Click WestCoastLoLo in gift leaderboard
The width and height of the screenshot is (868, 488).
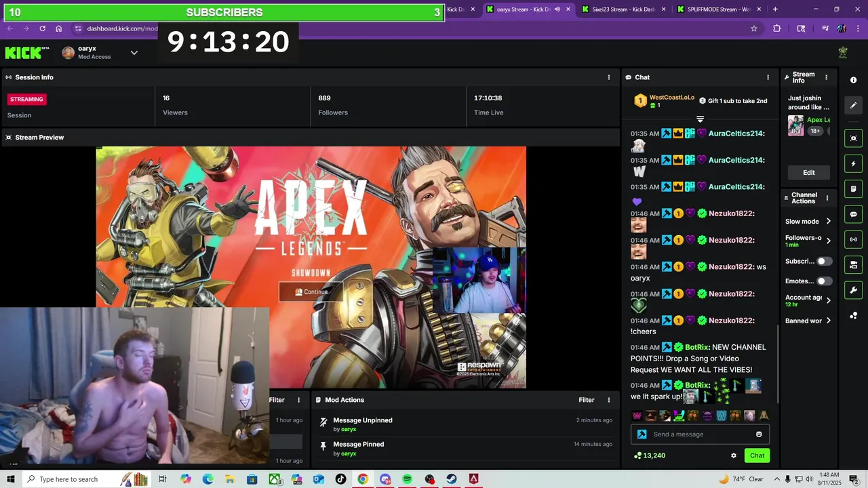(x=671, y=98)
